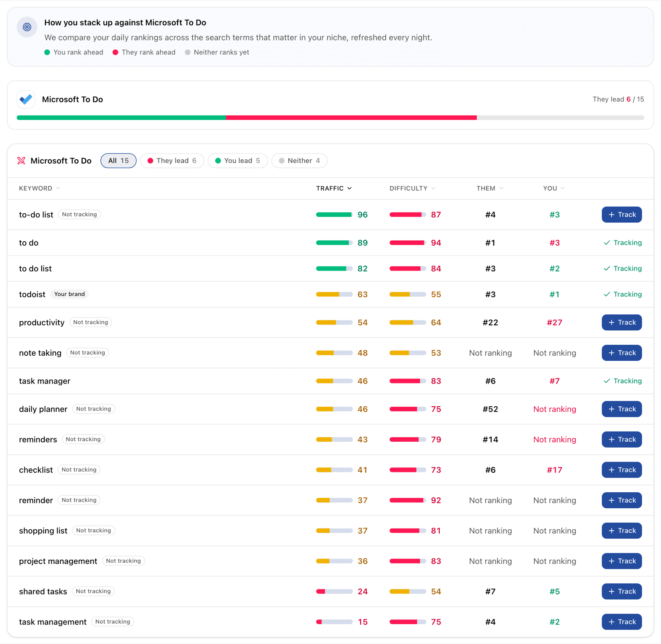
Task: Click the #52 rank for daily planner
Action: [490, 409]
